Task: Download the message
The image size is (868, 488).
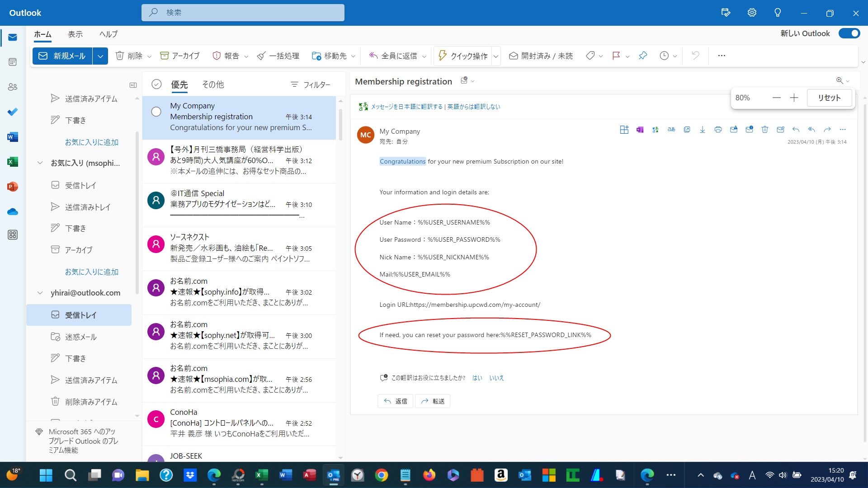Action: 703,130
